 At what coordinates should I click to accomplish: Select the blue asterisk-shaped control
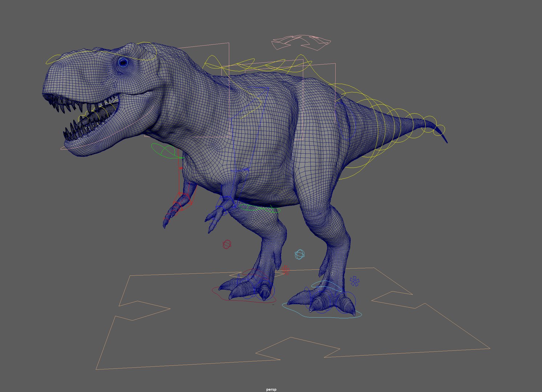[x=355, y=281]
